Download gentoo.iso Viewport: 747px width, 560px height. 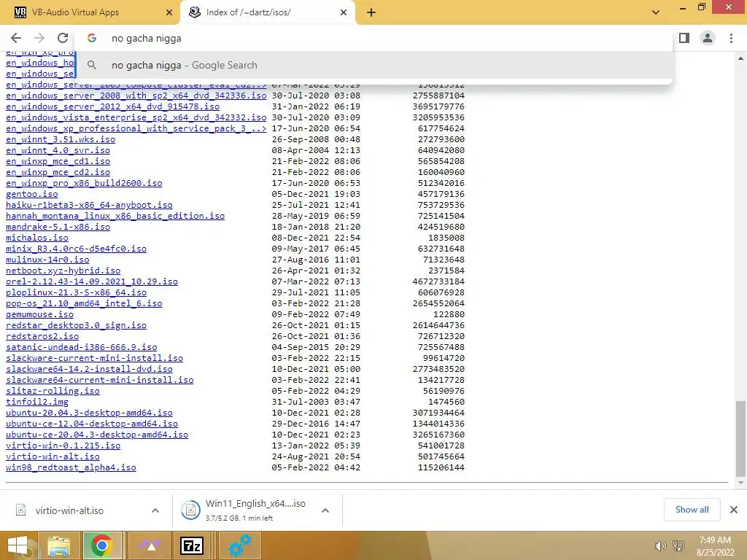point(32,194)
